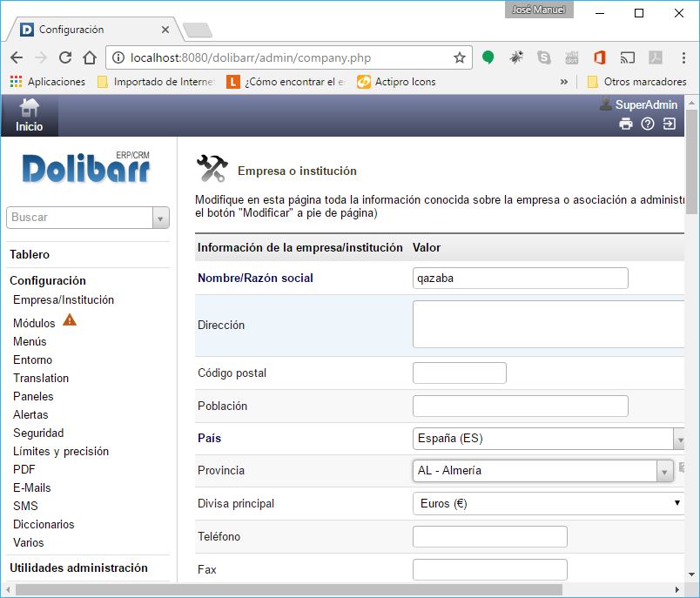Click the Módulos warning triangle icon
This screenshot has height=598, width=700.
(70, 320)
